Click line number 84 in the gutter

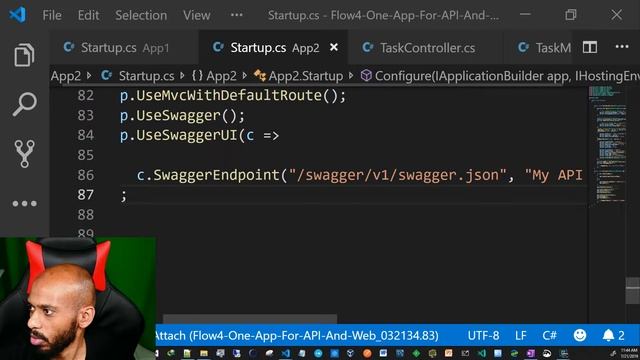click(x=85, y=135)
